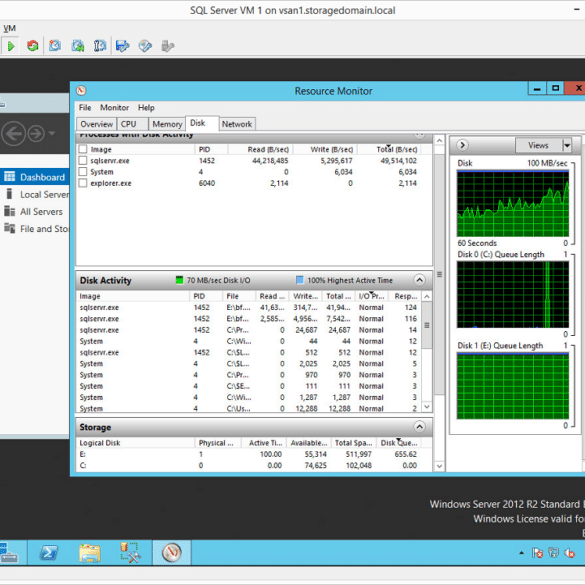Click Disk 0 (C:) Queue Length graph
The height and width of the screenshot is (585, 585).
point(513,295)
